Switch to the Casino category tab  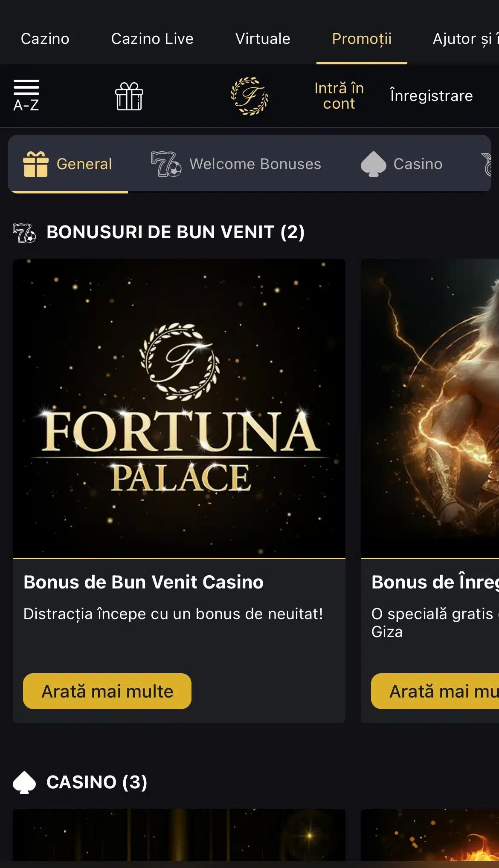(x=418, y=164)
